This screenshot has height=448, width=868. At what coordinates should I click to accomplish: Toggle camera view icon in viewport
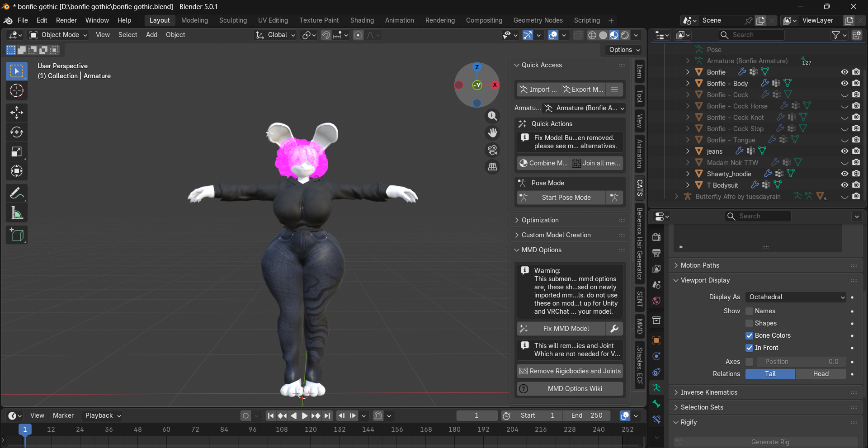pyautogui.click(x=492, y=150)
